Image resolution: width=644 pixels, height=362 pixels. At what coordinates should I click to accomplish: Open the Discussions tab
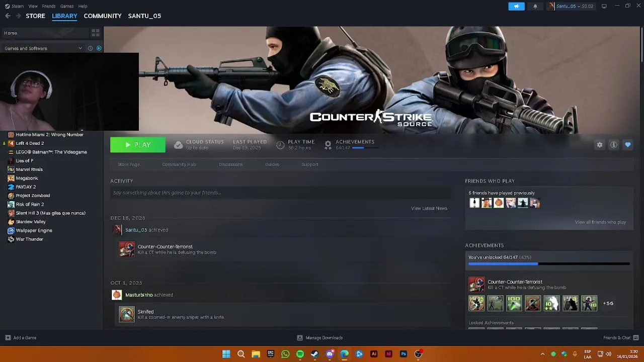pos(231,164)
